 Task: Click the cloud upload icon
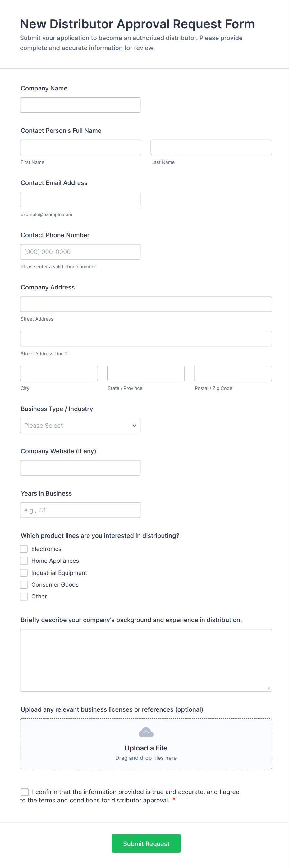click(146, 732)
